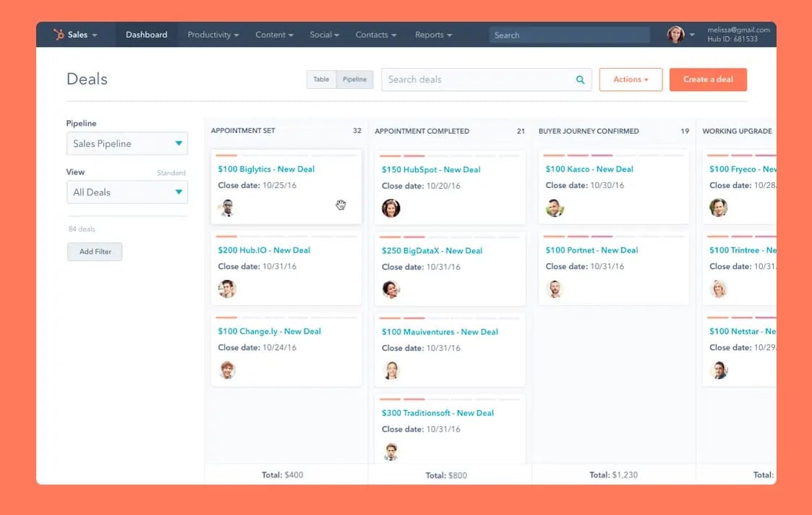Click the Add Filter button
812x515 pixels.
tap(95, 252)
